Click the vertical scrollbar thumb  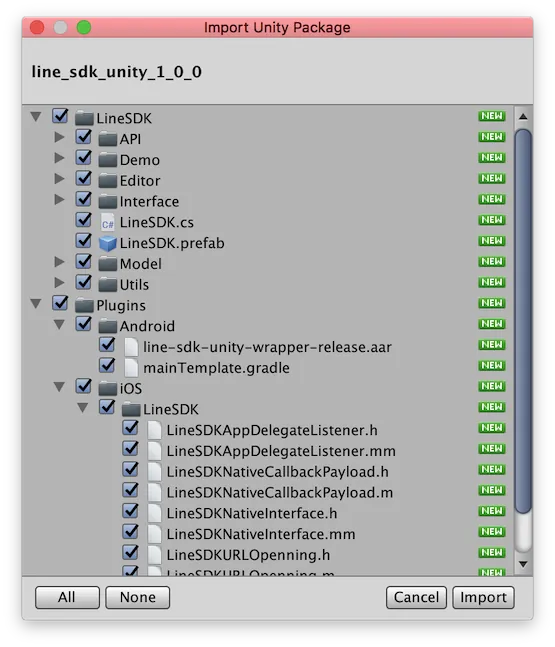coord(523,321)
